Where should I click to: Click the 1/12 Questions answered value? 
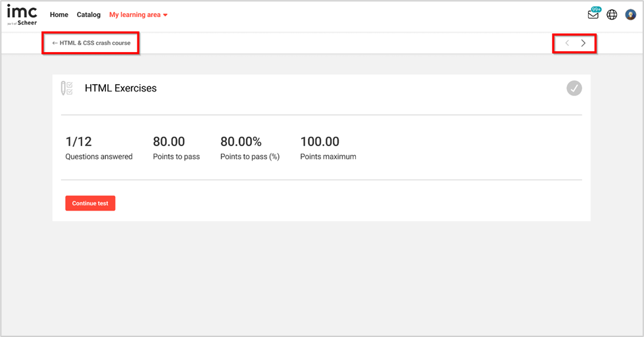click(77, 142)
